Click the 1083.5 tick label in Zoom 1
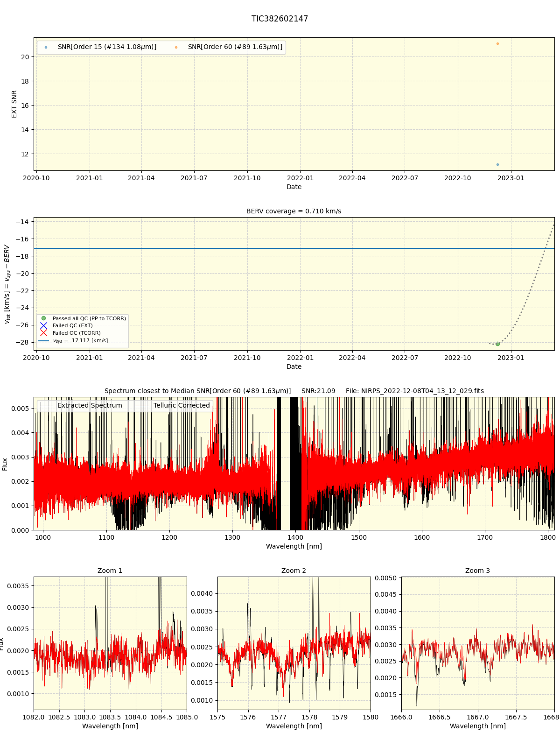This screenshot has height=747, width=560. (110, 717)
